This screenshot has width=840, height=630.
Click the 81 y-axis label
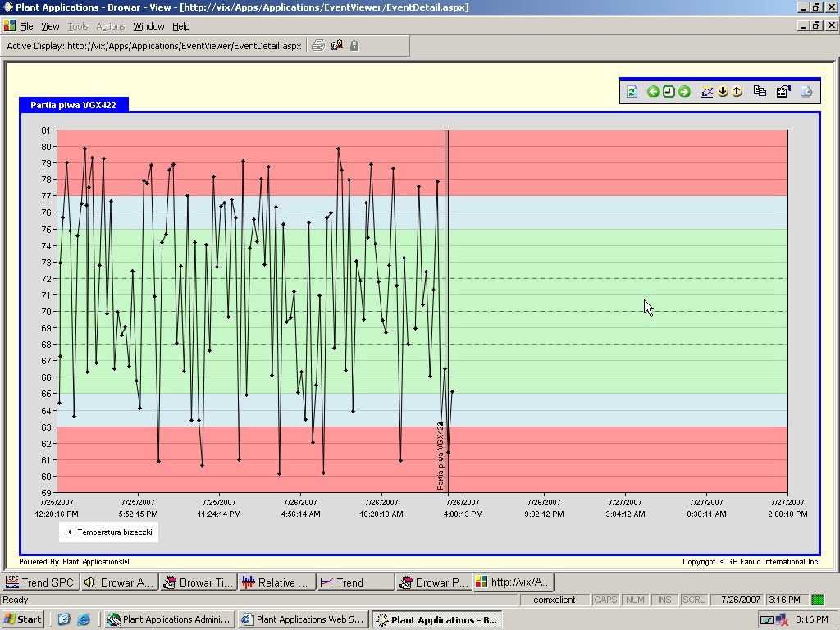coord(46,130)
